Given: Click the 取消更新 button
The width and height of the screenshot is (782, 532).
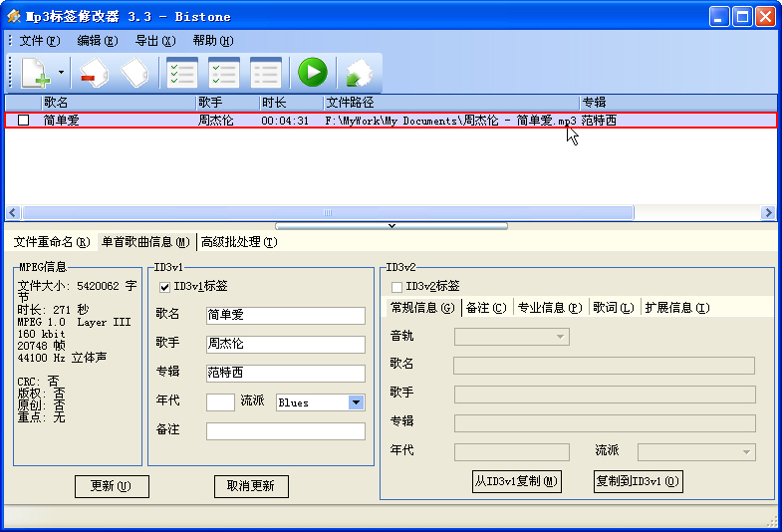Looking at the screenshot, I should [251, 486].
